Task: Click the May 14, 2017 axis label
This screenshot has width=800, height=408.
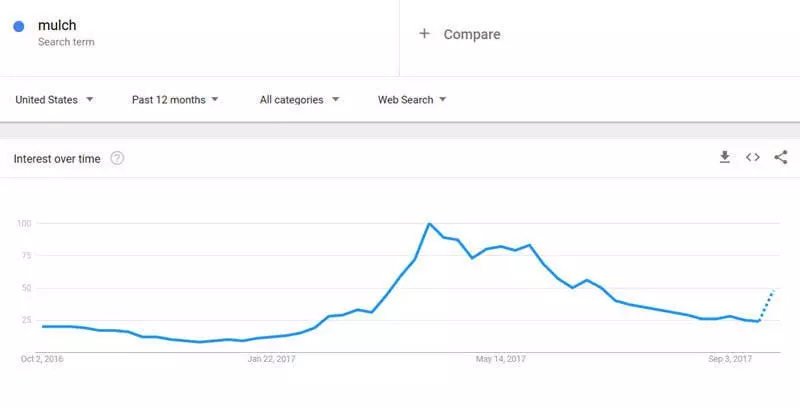Action: coord(501,359)
